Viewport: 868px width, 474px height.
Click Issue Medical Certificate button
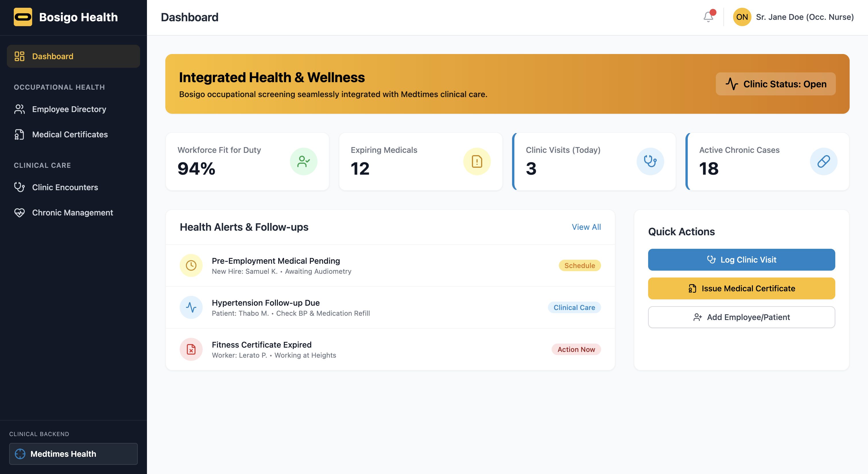tap(741, 288)
